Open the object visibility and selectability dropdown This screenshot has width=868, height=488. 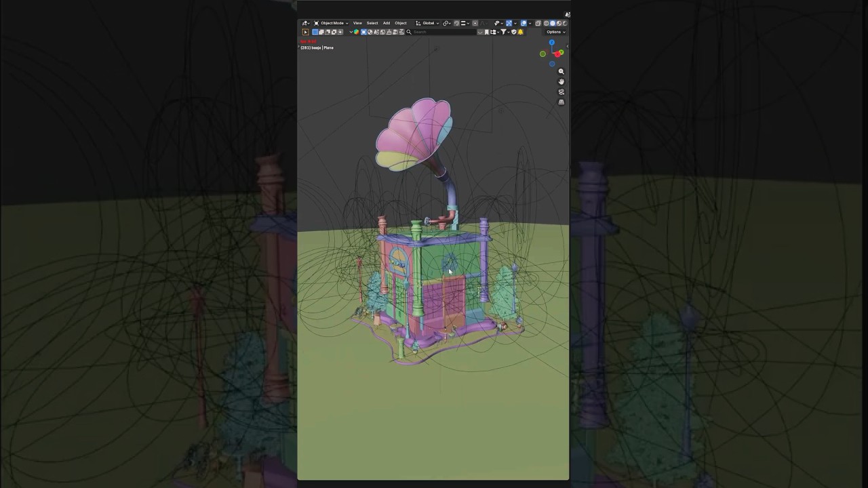498,23
